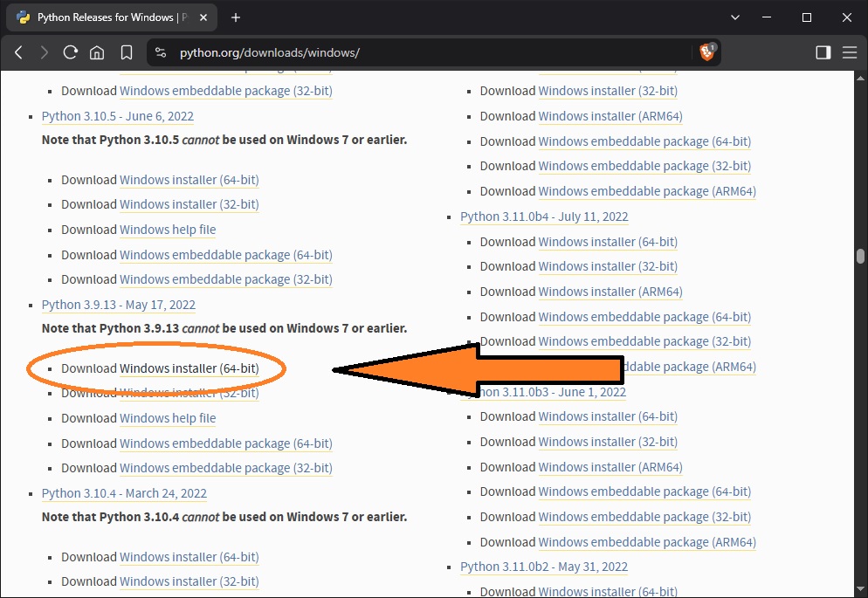Image resolution: width=868 pixels, height=598 pixels.
Task: Get Python 3.11.0b3 embeddable package (32-bit)
Action: click(644, 517)
